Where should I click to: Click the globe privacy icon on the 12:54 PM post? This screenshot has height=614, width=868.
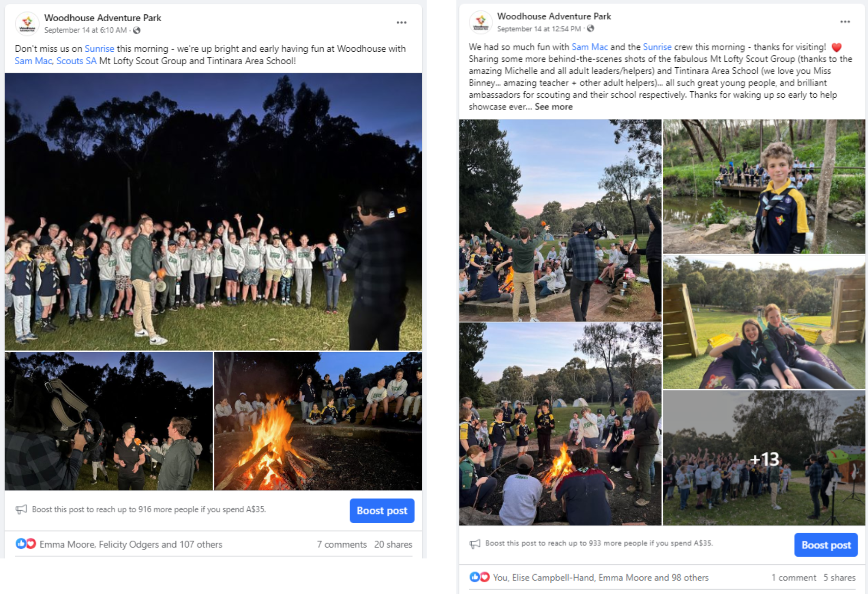pyautogui.click(x=591, y=29)
